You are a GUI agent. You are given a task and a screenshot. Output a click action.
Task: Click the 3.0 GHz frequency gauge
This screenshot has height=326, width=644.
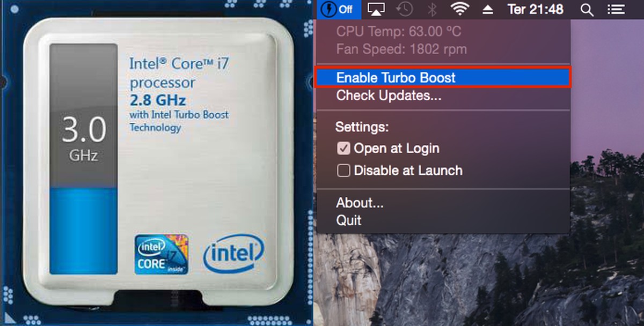(x=83, y=159)
